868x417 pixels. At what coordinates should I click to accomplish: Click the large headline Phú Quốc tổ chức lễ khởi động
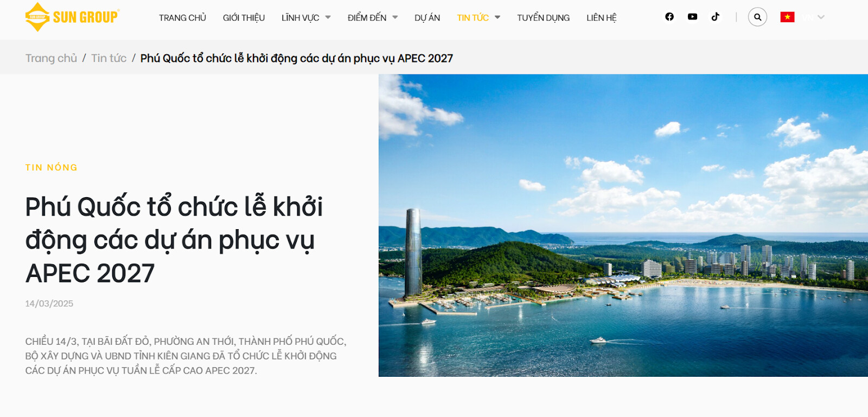pos(174,239)
